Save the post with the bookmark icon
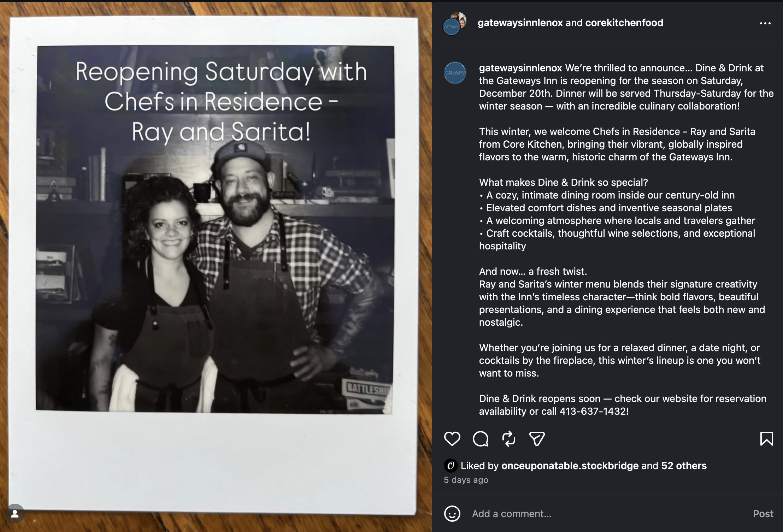783x532 pixels. tap(766, 439)
